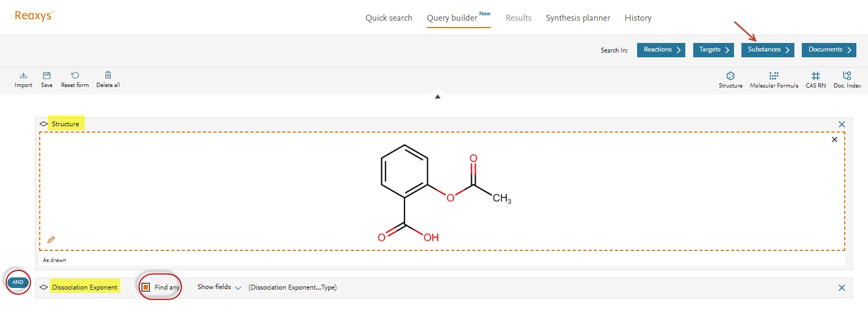Toggle the Find any checkbox
This screenshot has width=868, height=314.
146,287
